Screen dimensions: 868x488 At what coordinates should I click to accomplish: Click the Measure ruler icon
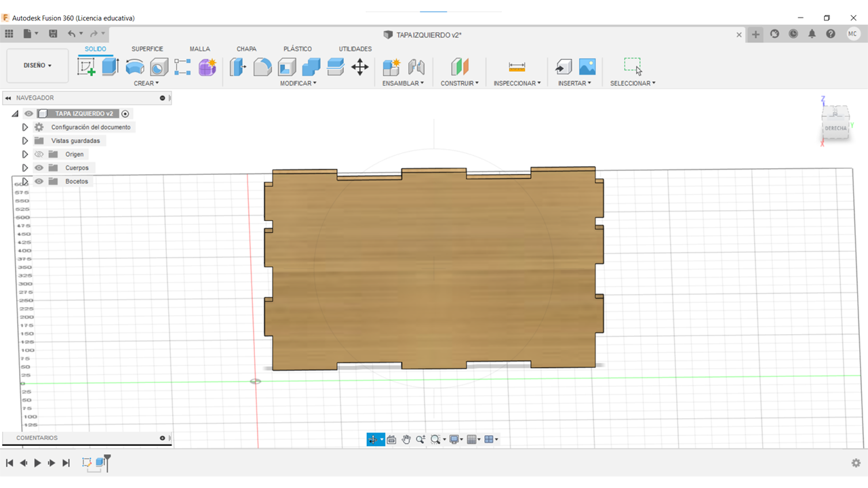517,66
